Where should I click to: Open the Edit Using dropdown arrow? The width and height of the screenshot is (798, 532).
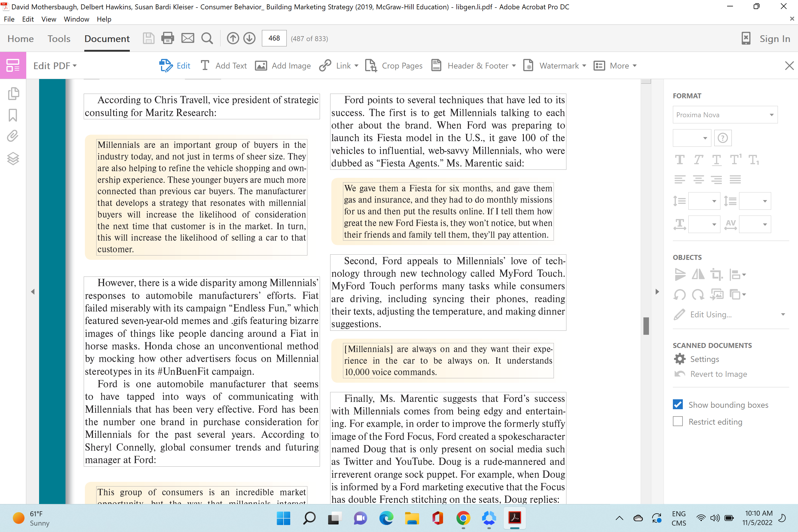[x=783, y=314]
